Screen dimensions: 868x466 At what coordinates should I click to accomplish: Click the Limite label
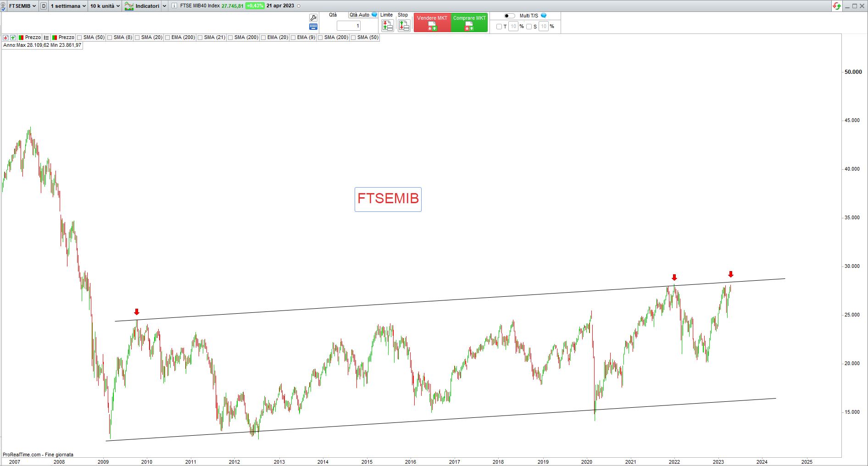[387, 15]
